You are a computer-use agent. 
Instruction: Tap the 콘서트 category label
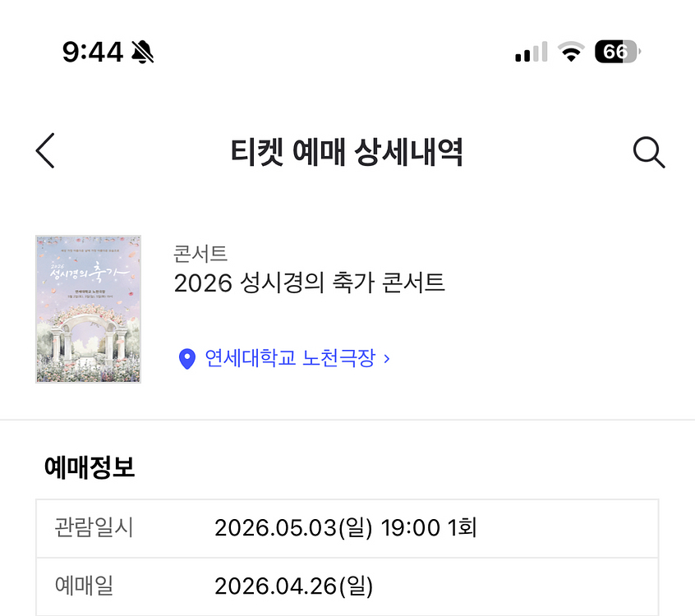[200, 254]
